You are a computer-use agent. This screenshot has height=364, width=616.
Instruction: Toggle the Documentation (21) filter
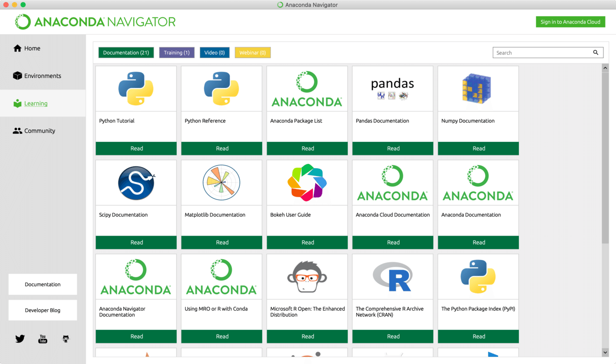(126, 52)
